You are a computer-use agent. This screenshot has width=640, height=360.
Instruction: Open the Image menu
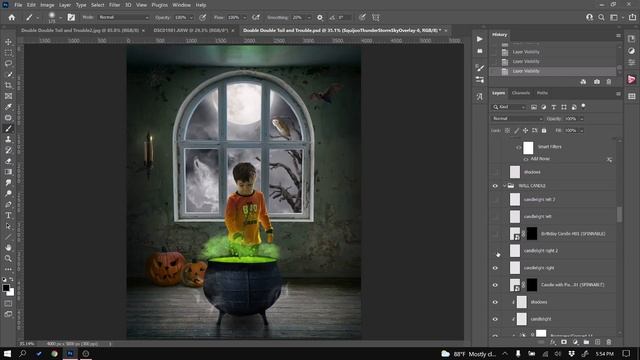[x=47, y=5]
